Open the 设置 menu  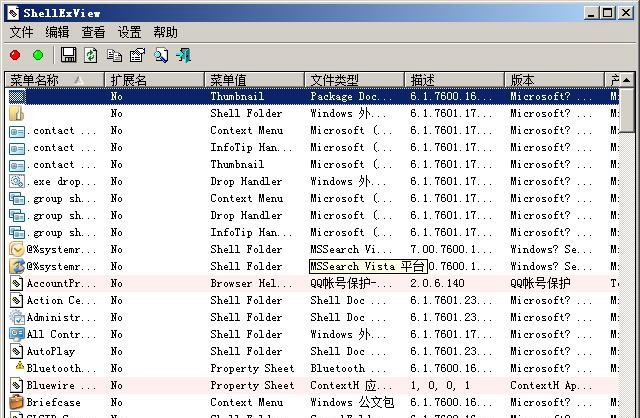coord(129,32)
